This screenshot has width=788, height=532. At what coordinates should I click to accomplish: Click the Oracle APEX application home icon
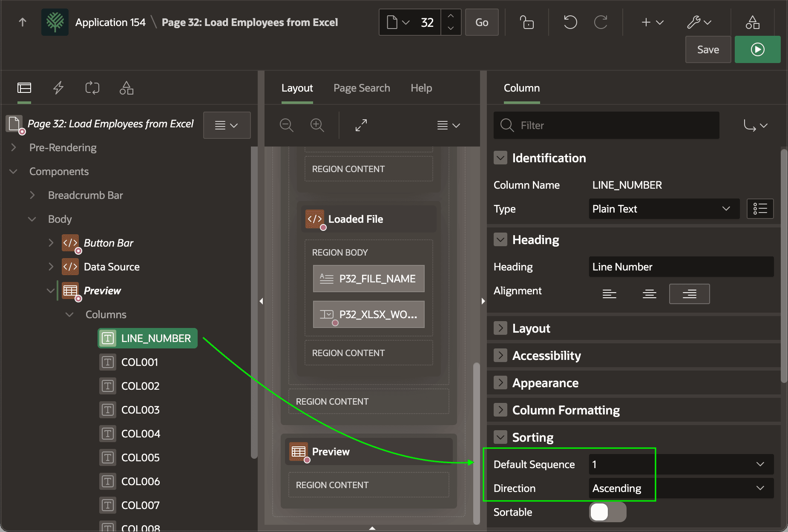[x=55, y=22]
